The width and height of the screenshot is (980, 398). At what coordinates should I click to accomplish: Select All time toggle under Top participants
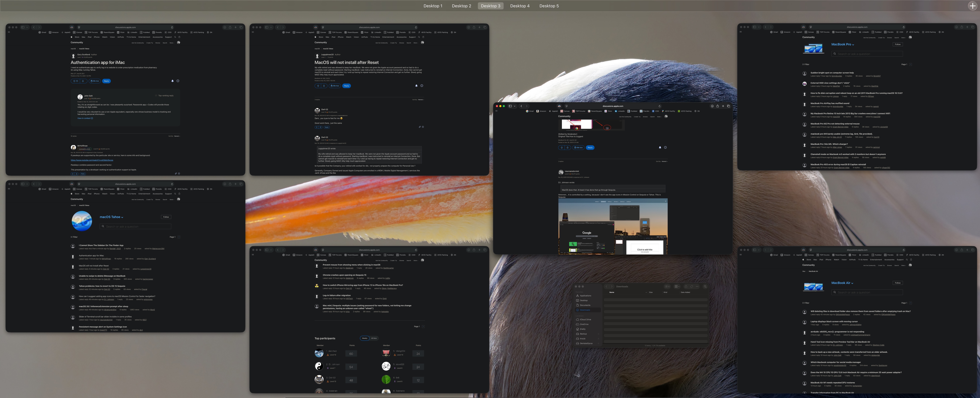374,338
